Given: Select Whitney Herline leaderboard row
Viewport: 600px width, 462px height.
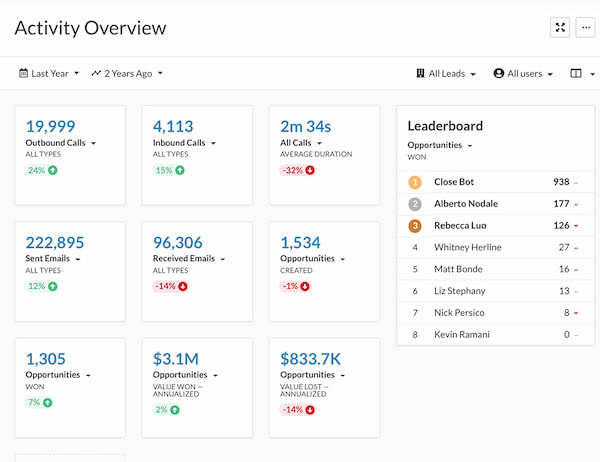Looking at the screenshot, I should 467,247.
